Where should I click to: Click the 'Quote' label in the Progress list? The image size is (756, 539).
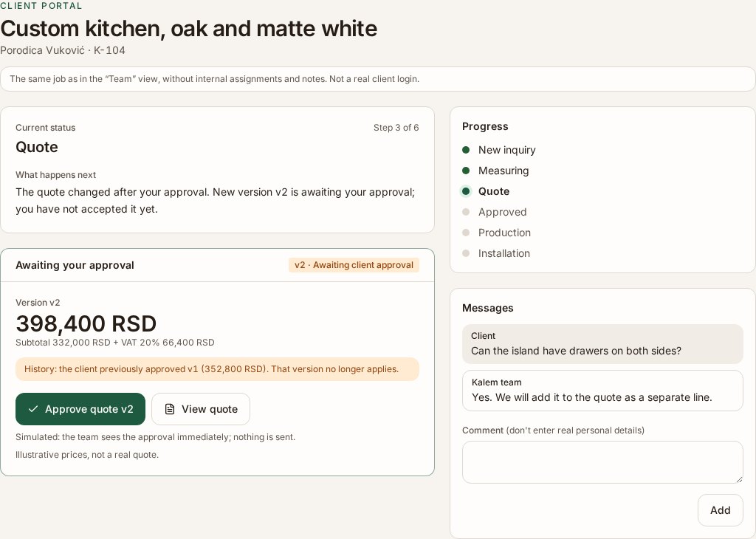point(494,191)
